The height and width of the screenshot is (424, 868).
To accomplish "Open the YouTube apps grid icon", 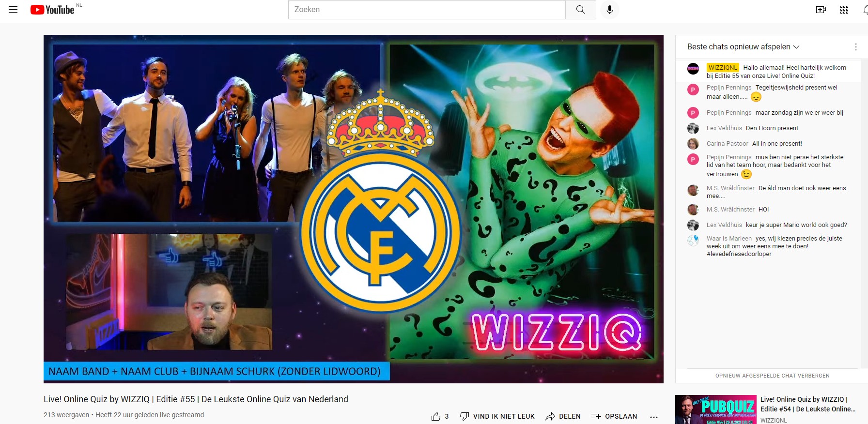I will point(844,10).
